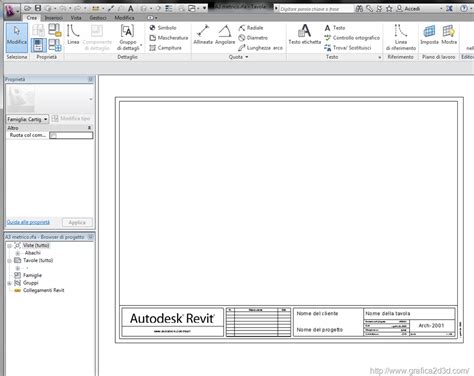Insert a Simbolo annotation

point(163,28)
